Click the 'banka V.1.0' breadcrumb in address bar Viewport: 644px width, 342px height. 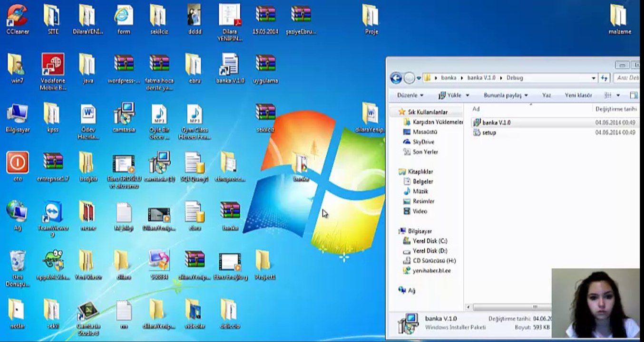coord(481,78)
